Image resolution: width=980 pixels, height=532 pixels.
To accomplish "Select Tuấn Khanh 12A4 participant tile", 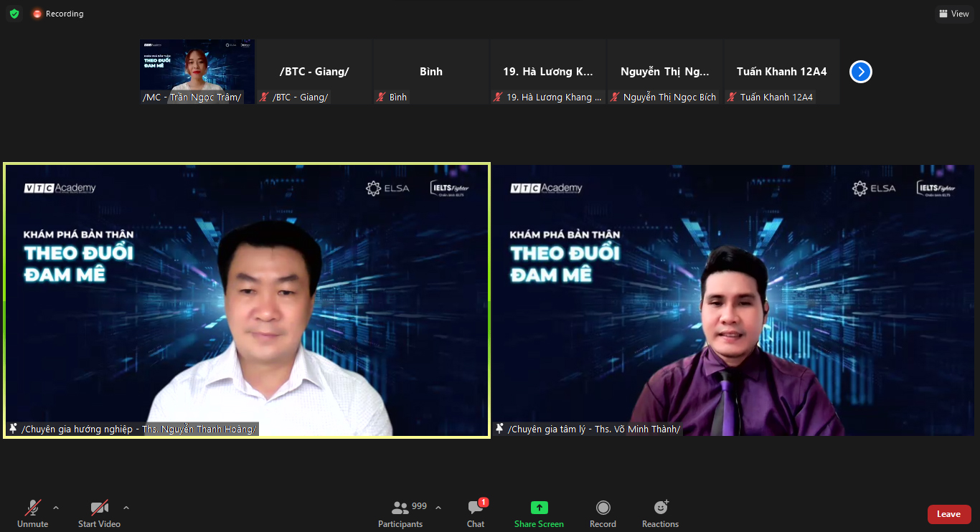I will coord(781,72).
